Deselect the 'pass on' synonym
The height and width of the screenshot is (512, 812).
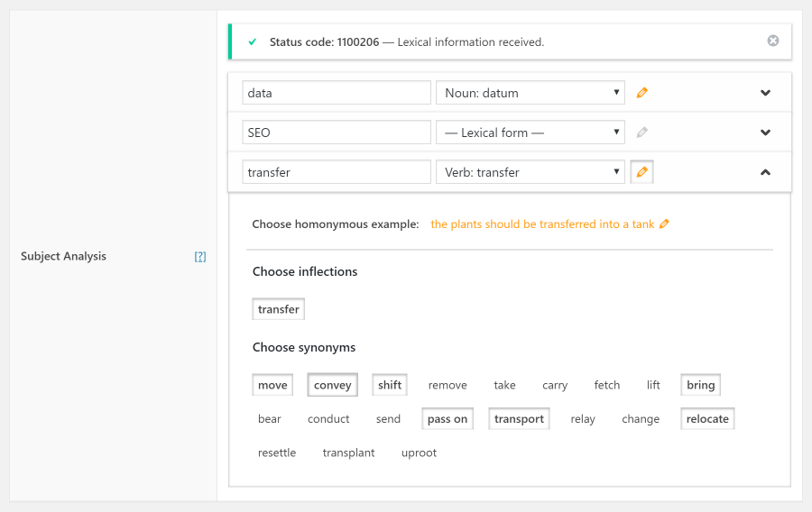[x=448, y=419]
